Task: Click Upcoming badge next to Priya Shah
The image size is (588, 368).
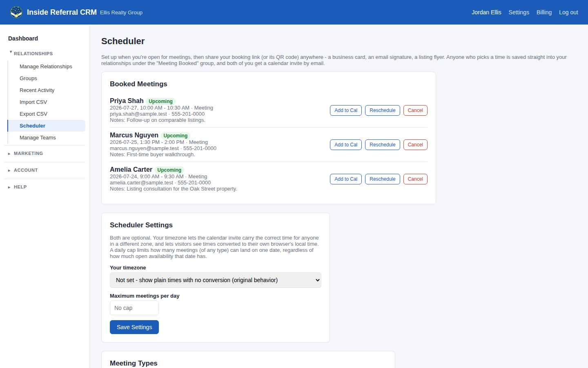Action: (x=160, y=101)
